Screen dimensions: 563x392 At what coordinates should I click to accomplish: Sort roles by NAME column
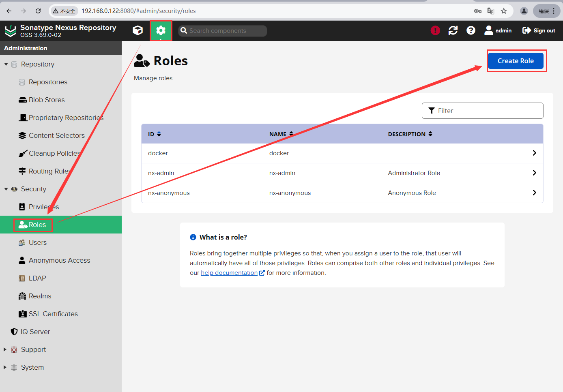coord(281,134)
